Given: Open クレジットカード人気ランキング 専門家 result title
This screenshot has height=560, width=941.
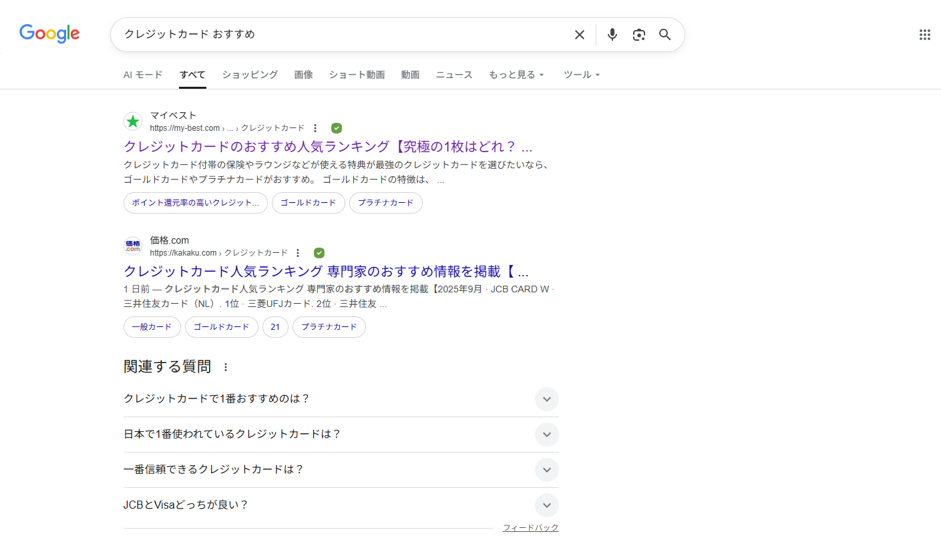Looking at the screenshot, I should click(x=326, y=272).
